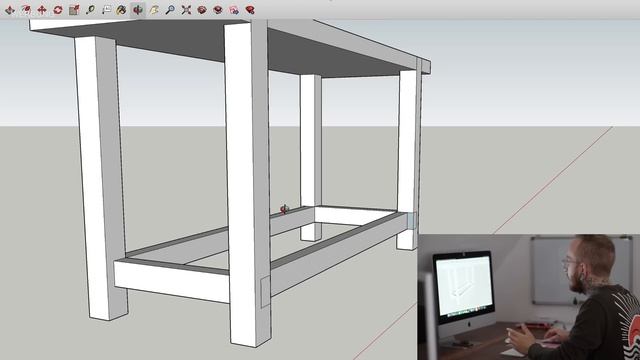Click the Send to LayOut icon

click(x=234, y=10)
